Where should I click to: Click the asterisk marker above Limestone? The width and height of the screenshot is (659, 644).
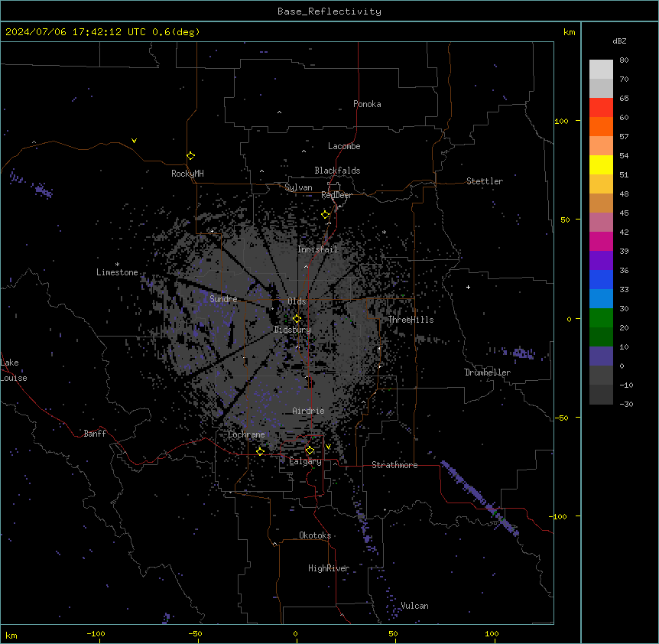click(117, 265)
